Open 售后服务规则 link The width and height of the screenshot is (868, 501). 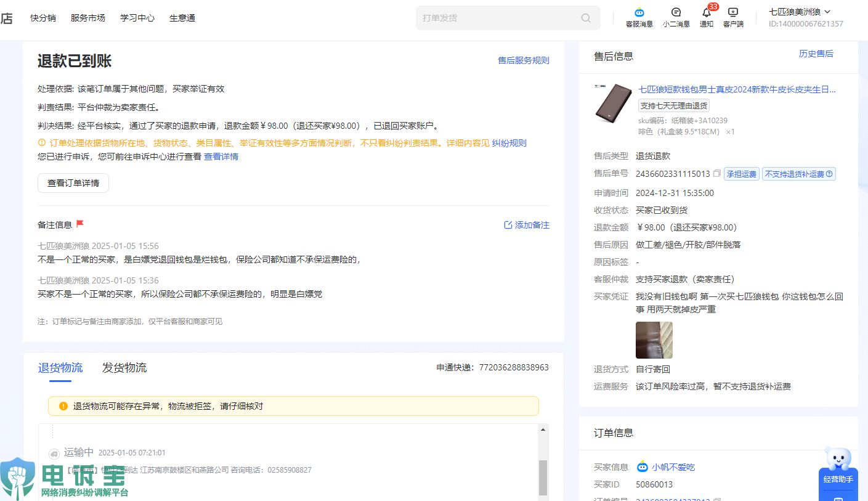524,60
